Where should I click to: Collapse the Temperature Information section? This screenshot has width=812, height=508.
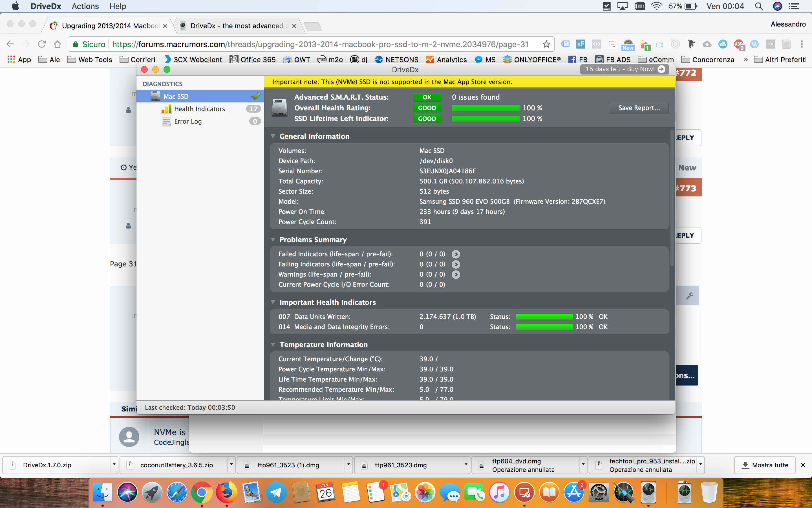(273, 345)
